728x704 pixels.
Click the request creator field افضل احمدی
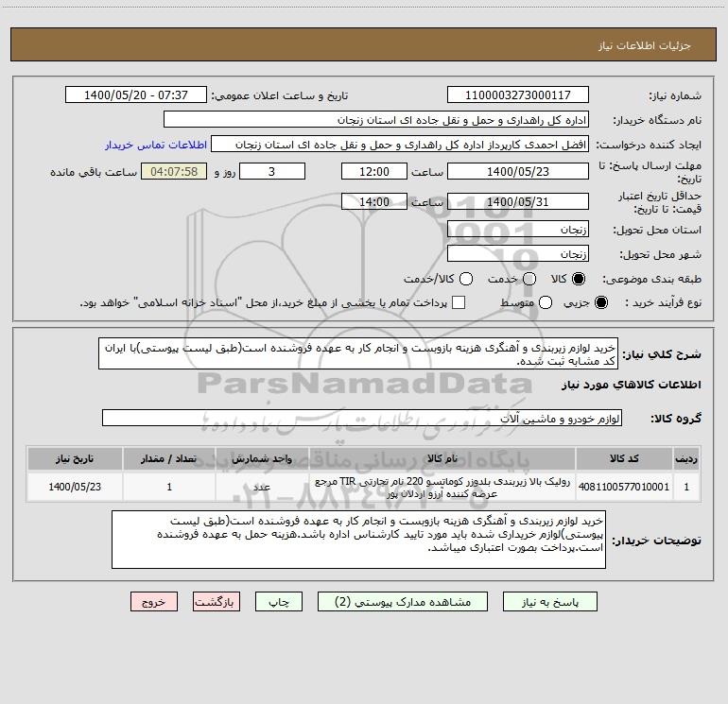point(400,145)
